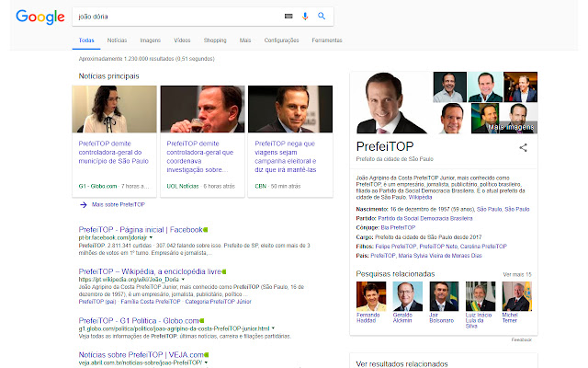Open Wikipédia a enciclopédia livre result
The height and width of the screenshot is (368, 588).
pyautogui.click(x=150, y=271)
